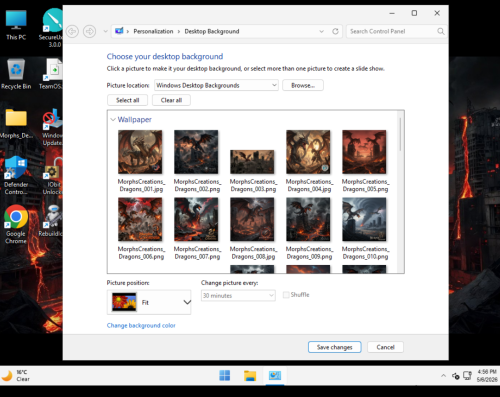
Task: Collapse the Wallpaper group
Action: (113, 119)
